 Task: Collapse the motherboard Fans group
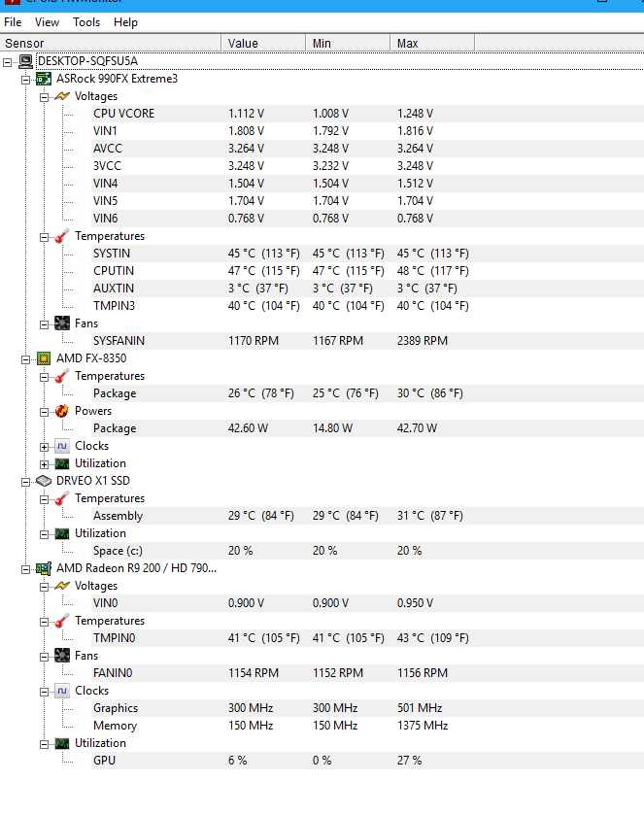pos(44,324)
